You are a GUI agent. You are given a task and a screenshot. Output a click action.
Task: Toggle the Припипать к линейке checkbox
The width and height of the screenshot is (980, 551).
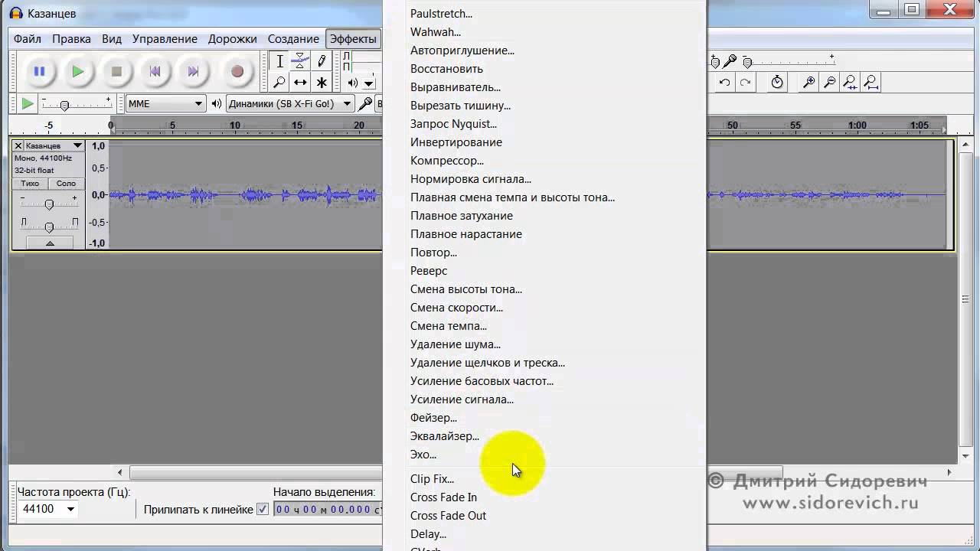(x=263, y=509)
